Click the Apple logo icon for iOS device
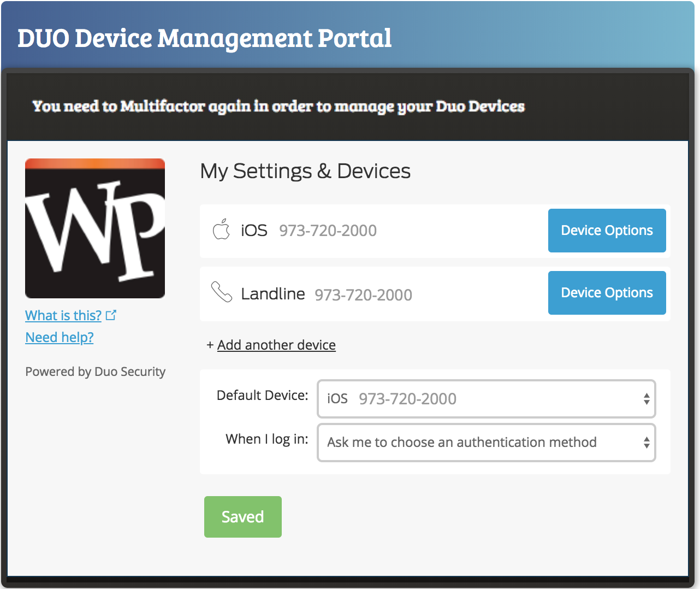This screenshot has width=700, height=589. [221, 229]
